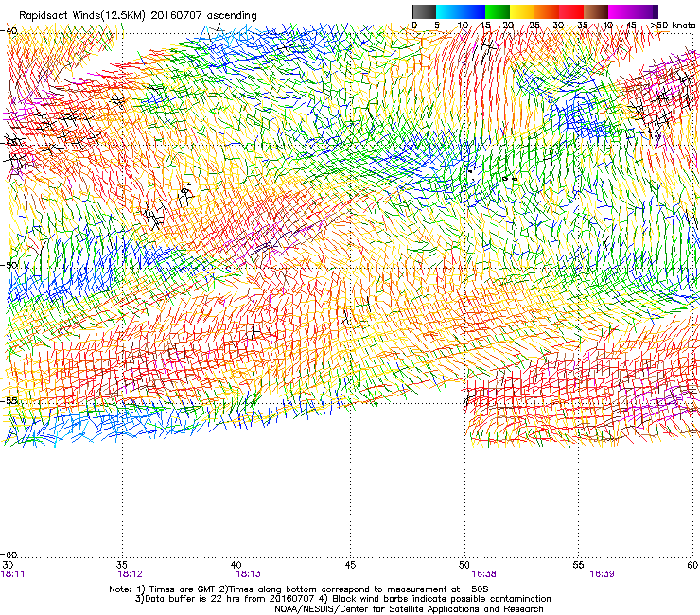Click the longitude 30 axis label
This screenshot has height=615, width=700.
point(8,565)
